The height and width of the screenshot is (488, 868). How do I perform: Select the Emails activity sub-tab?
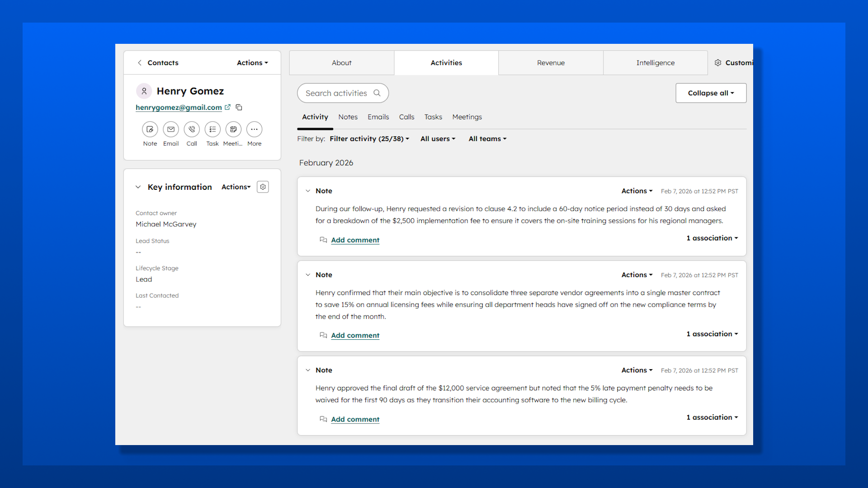click(378, 117)
